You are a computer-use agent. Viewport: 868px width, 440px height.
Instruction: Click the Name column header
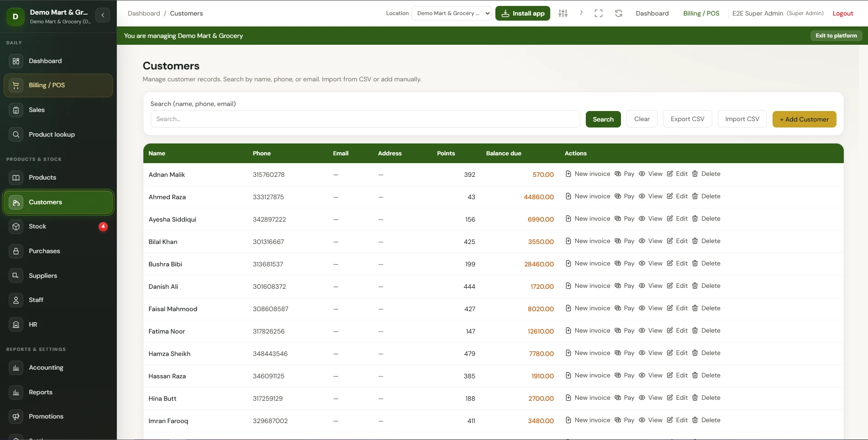click(x=157, y=154)
